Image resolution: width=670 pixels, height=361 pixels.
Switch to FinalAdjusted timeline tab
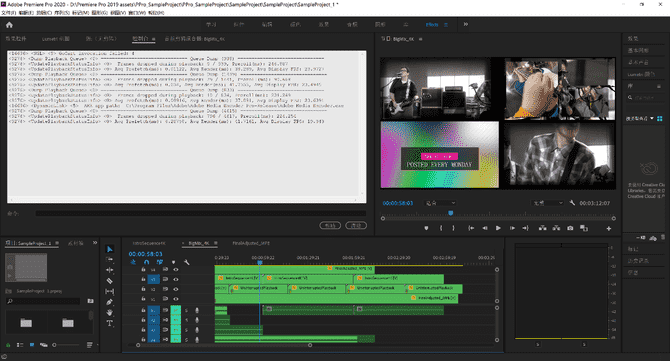[251, 243]
